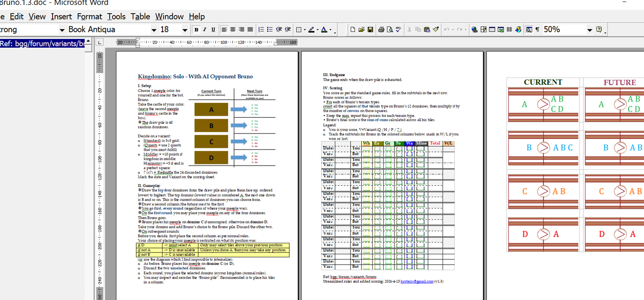
Task: Toggle Bold formatting
Action: pyautogui.click(x=196, y=29)
